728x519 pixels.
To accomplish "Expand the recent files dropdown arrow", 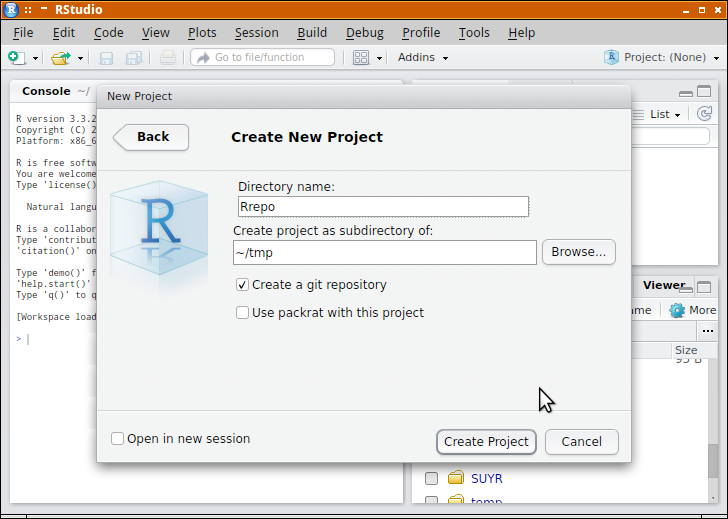I will click(80, 58).
